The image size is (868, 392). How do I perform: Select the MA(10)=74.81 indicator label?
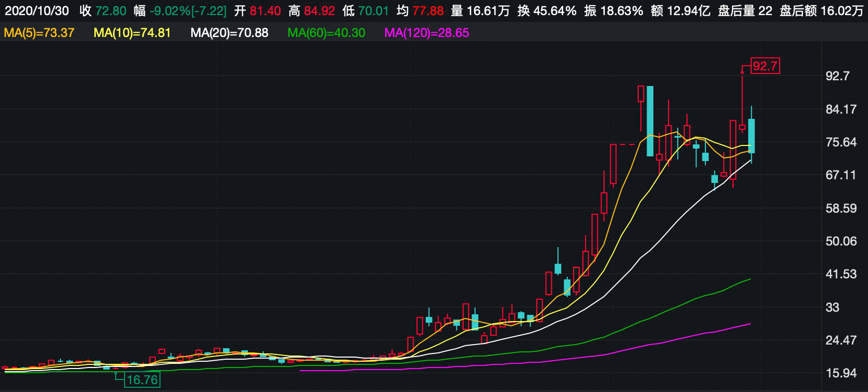point(132,33)
